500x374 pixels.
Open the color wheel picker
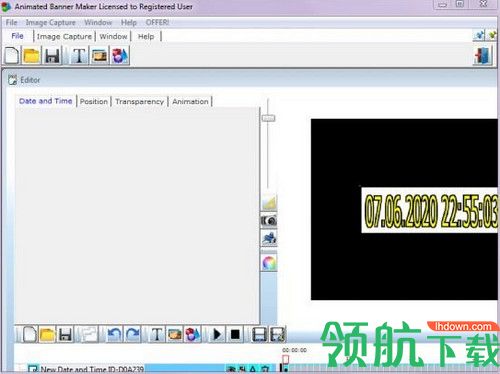point(269,263)
